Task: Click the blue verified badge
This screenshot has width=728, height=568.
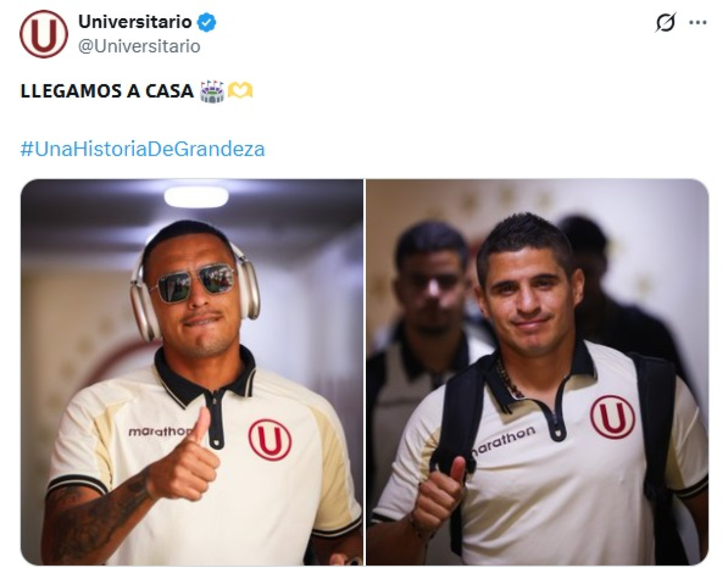Action: pyautogui.click(x=208, y=23)
